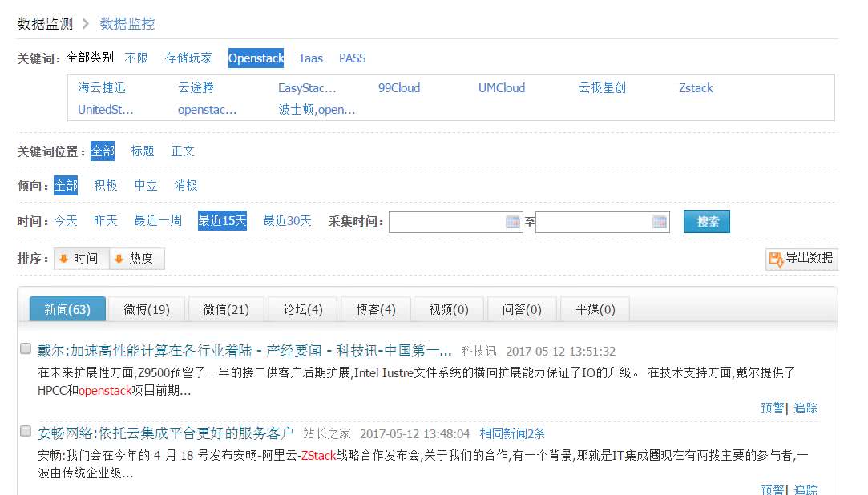Screen dimensions: 868x495
Task: Choose the openstac... keyword
Action: (207, 110)
